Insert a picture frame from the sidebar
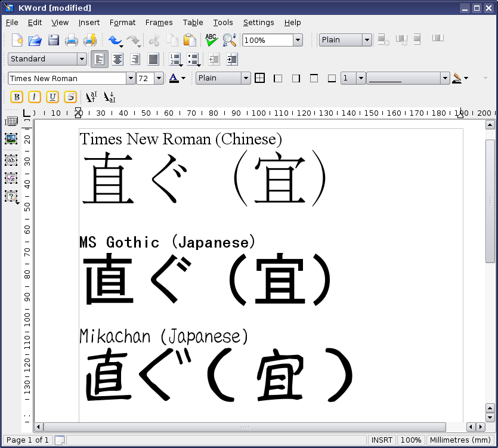The image size is (498, 448). pyautogui.click(x=11, y=139)
